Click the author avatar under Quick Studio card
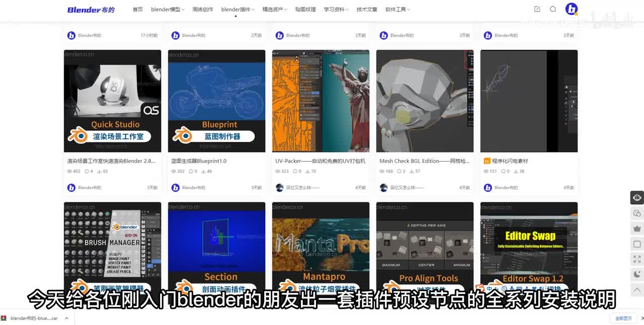Screen dimensions: 644x325 (71, 188)
